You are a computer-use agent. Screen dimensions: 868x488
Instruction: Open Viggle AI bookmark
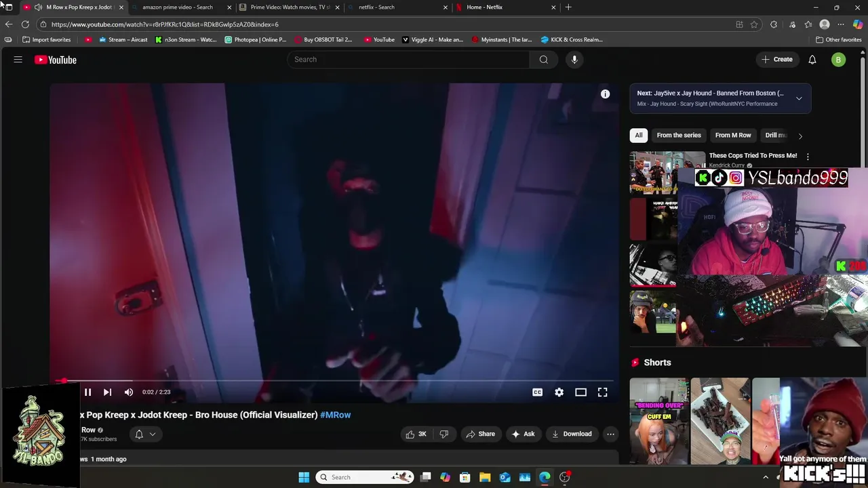[x=433, y=39]
